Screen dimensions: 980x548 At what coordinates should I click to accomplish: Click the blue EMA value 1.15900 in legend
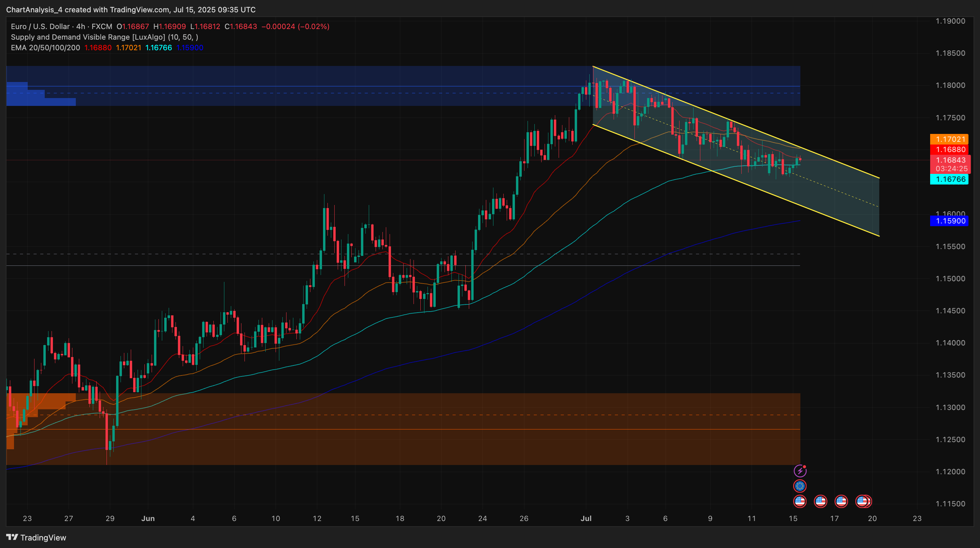pyautogui.click(x=190, y=48)
